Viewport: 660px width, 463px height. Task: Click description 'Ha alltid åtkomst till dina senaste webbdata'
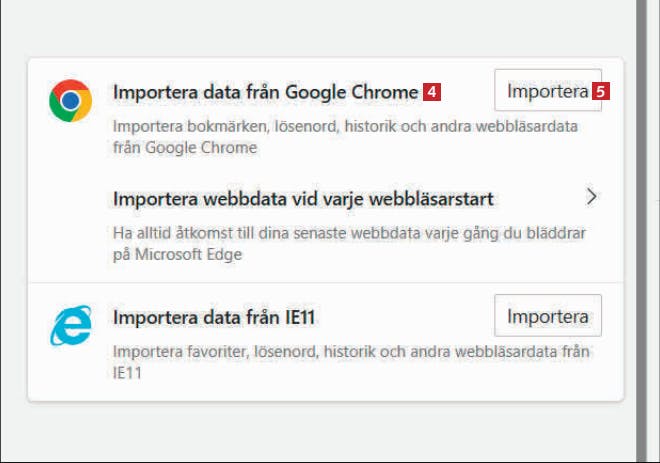pos(349,233)
